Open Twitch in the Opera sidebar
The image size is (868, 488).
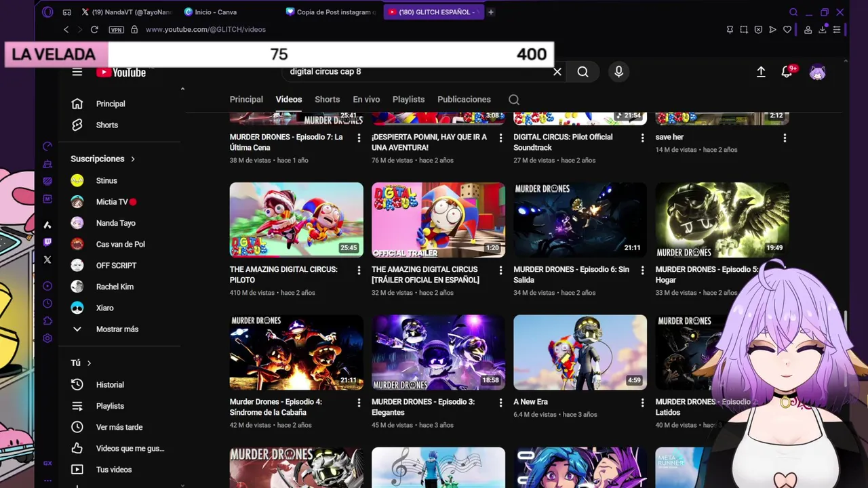point(47,242)
